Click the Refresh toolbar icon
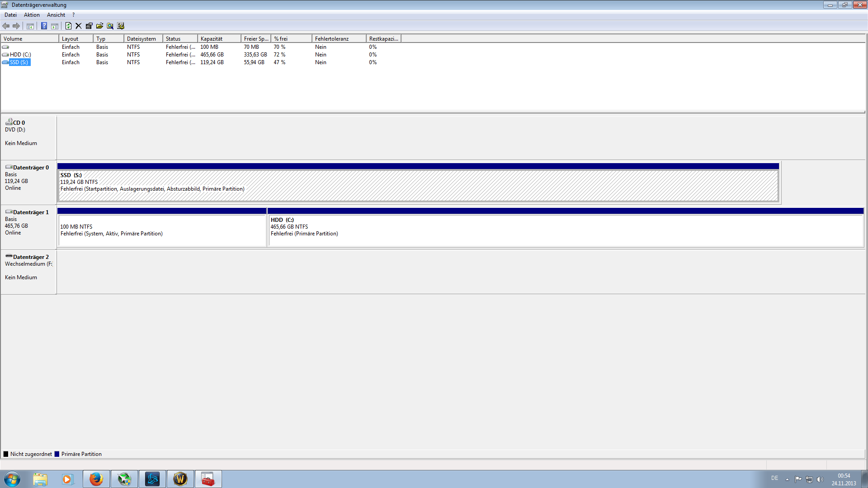The width and height of the screenshot is (868, 488). pyautogui.click(x=68, y=26)
